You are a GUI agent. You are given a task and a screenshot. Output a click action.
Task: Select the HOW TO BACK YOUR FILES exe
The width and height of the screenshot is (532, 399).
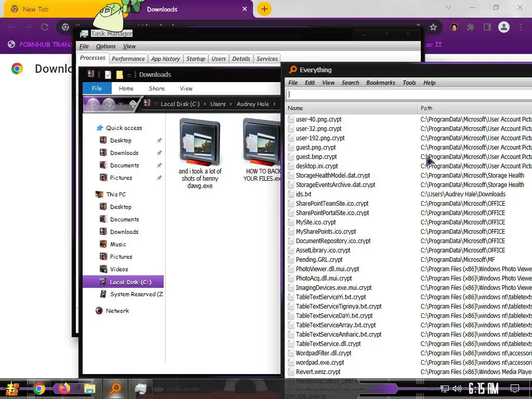click(262, 150)
